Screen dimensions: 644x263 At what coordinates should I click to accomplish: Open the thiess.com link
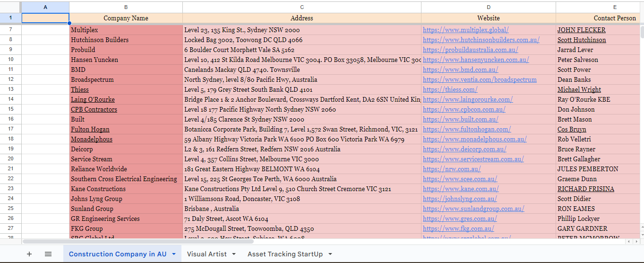pyautogui.click(x=450, y=89)
